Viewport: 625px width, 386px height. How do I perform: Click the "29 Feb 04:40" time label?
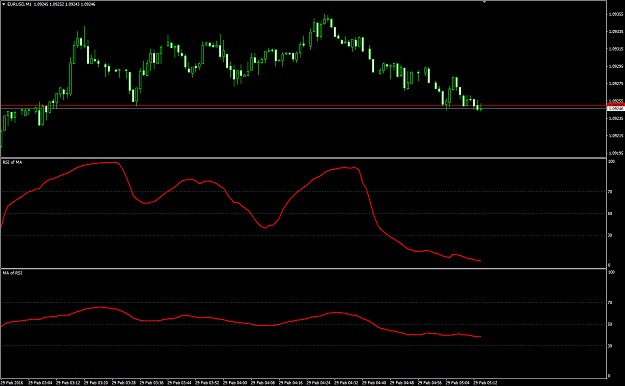(374, 383)
